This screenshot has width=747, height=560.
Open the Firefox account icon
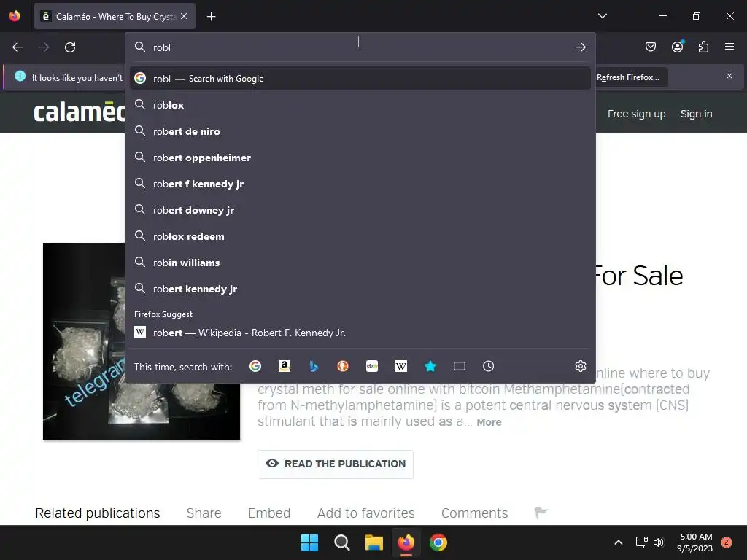pos(677,47)
